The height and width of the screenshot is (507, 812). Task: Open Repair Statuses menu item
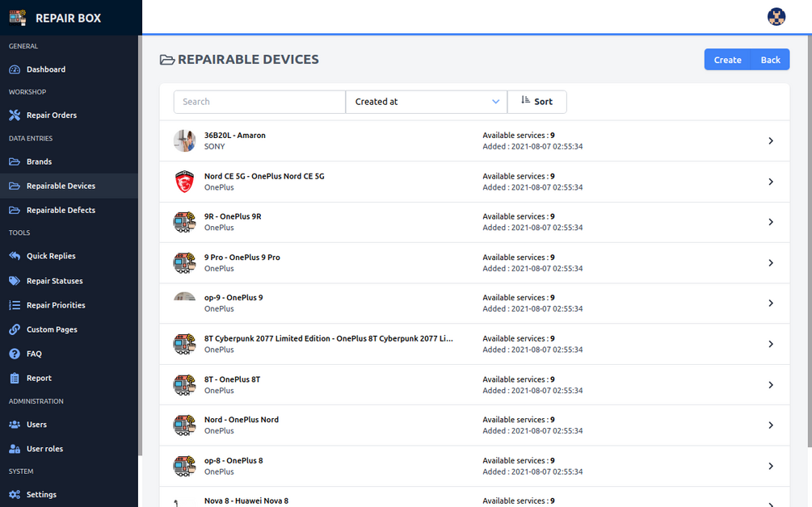(x=69, y=281)
